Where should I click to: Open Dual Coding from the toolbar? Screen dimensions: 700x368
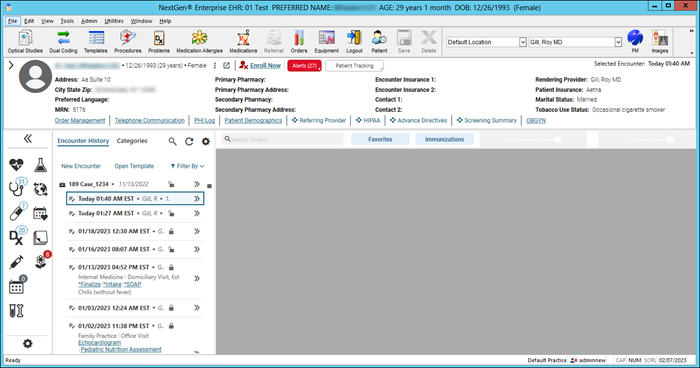[63, 42]
